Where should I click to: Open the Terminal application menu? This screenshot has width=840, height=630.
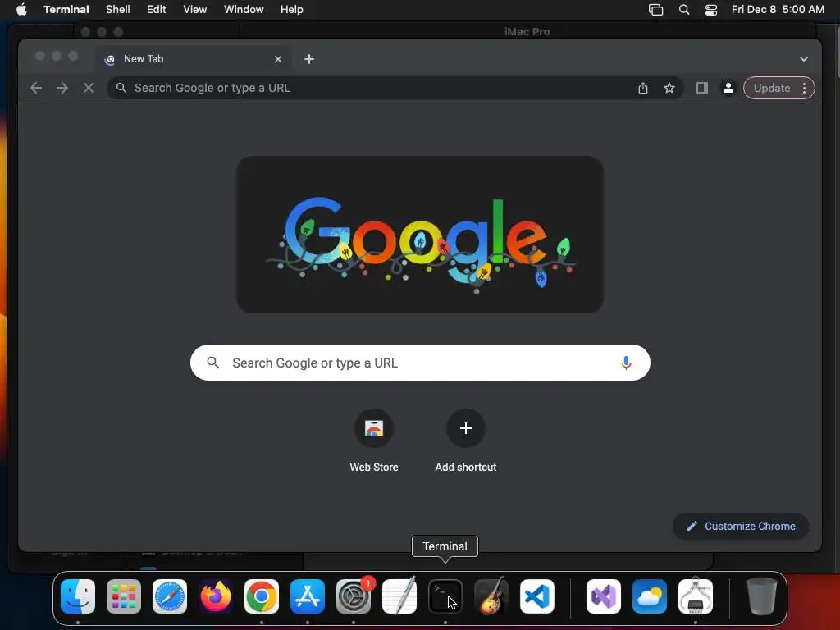(x=66, y=10)
